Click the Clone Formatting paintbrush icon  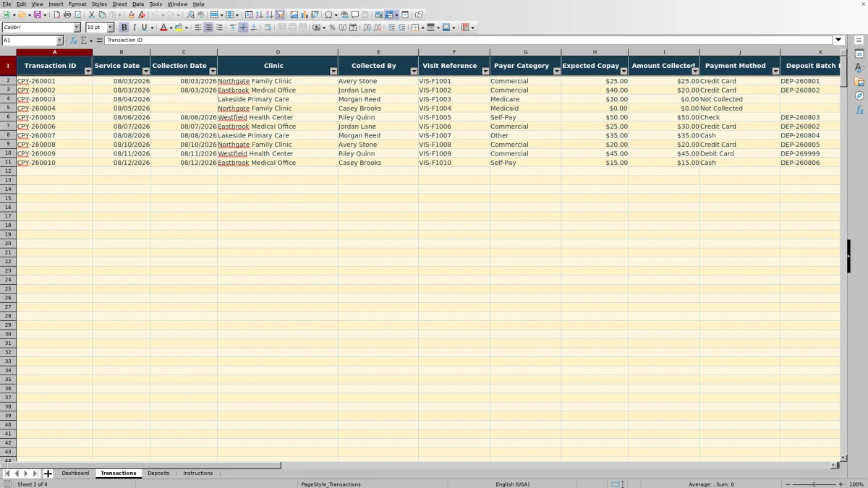click(131, 14)
